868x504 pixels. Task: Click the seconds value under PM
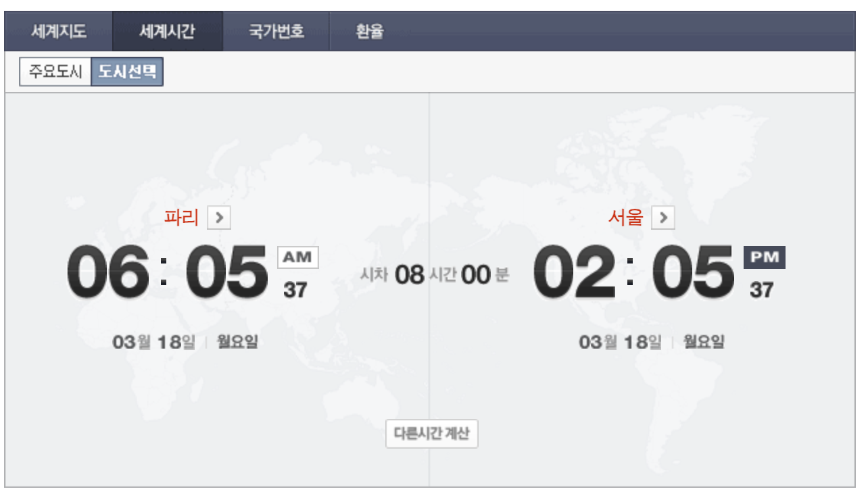(x=762, y=291)
